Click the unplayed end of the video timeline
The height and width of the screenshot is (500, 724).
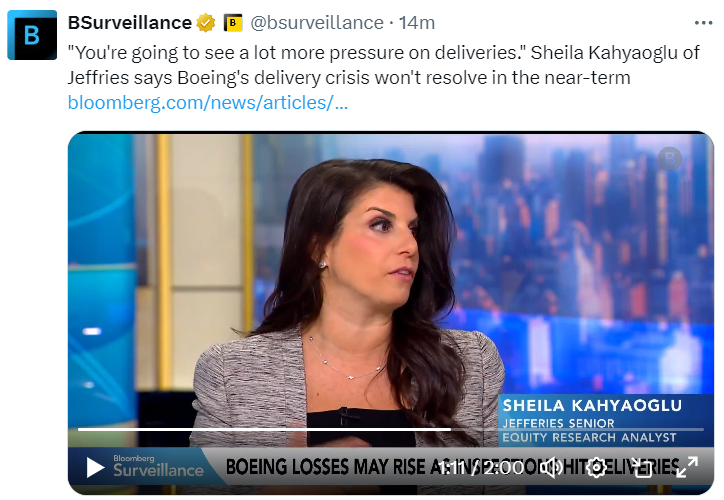tap(577, 429)
